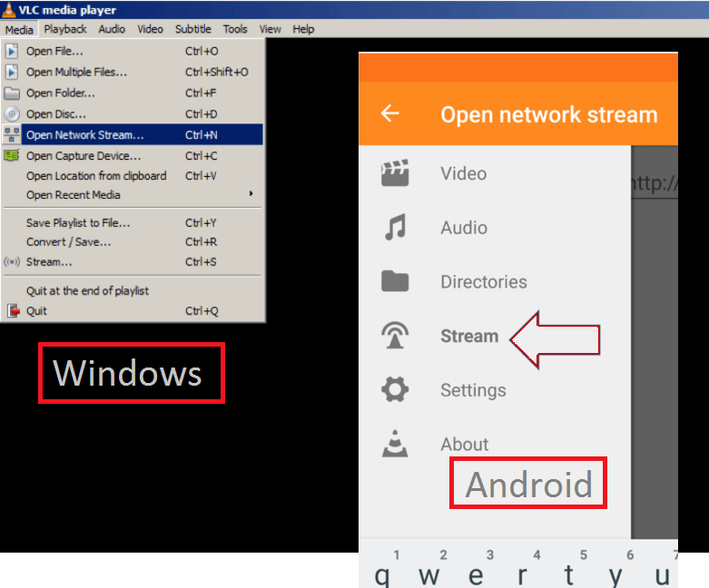Tap Stream label in Android drawer
Viewport: 709px width, 588px height.
[469, 336]
